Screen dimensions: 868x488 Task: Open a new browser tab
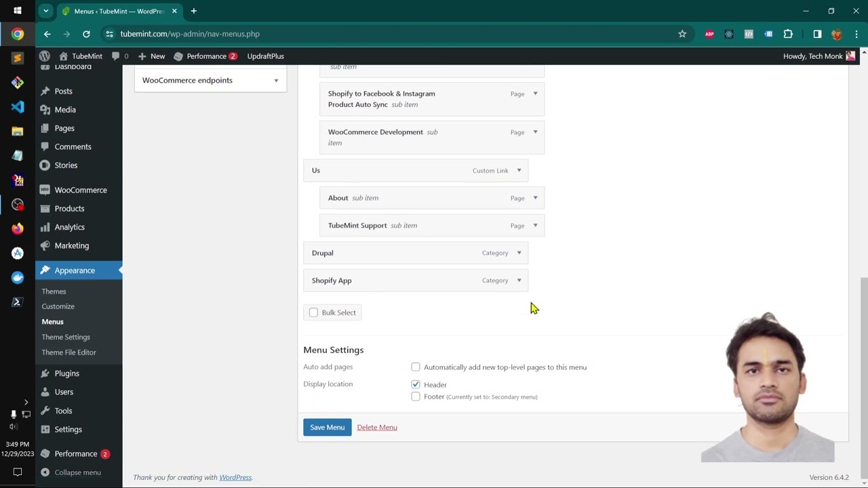tap(193, 11)
